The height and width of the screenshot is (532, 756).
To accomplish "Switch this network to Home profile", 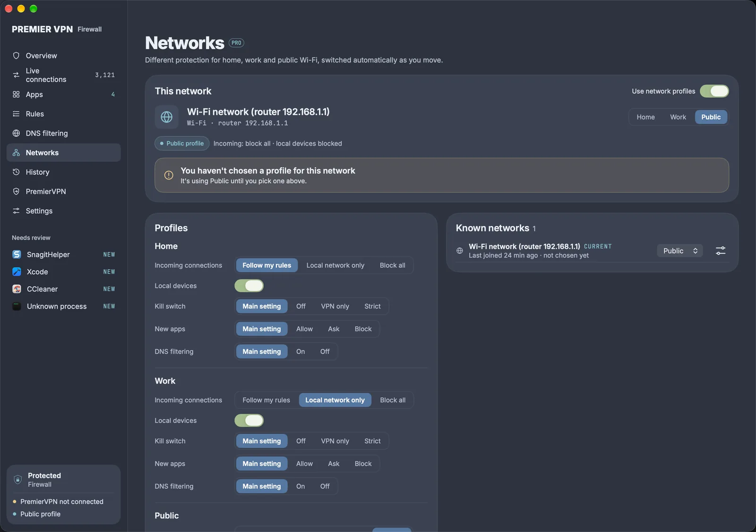I will coord(645,117).
